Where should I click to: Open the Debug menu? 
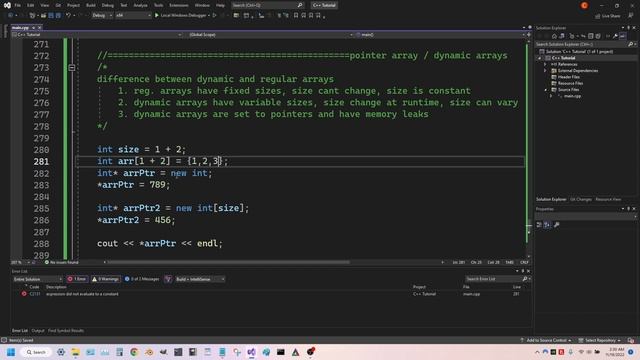pyautogui.click(x=108, y=5)
